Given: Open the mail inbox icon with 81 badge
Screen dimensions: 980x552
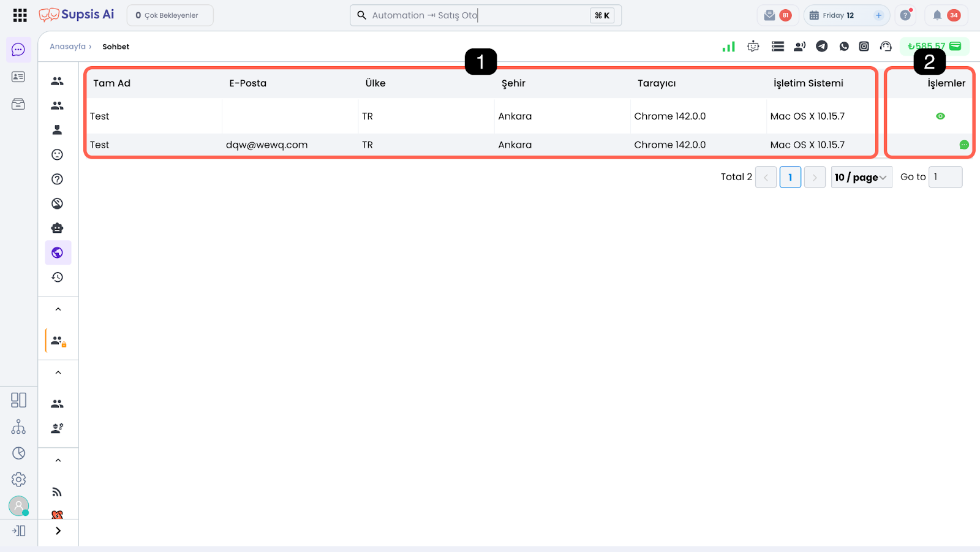Looking at the screenshot, I should (x=770, y=15).
